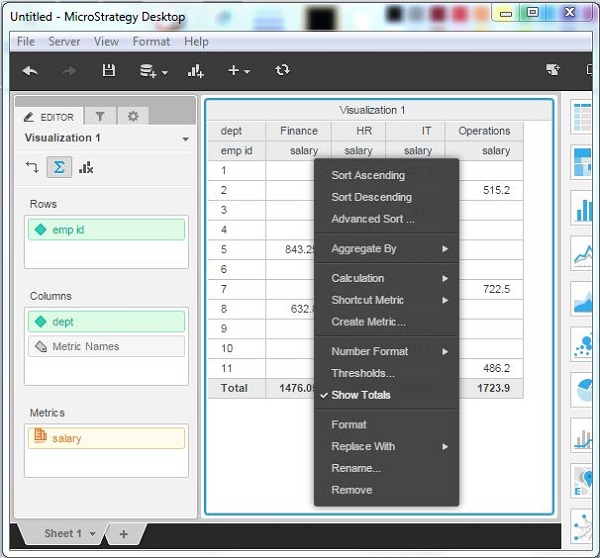Click the Operations column header

(x=484, y=131)
